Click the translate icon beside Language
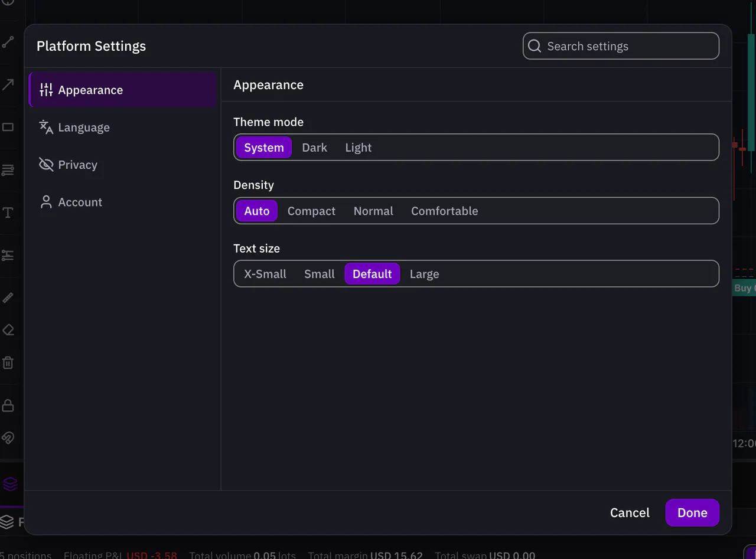Image resolution: width=756 pixels, height=559 pixels. [46, 127]
